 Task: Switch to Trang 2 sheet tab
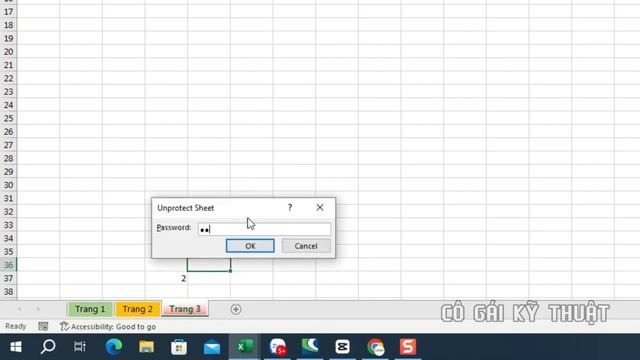click(138, 309)
